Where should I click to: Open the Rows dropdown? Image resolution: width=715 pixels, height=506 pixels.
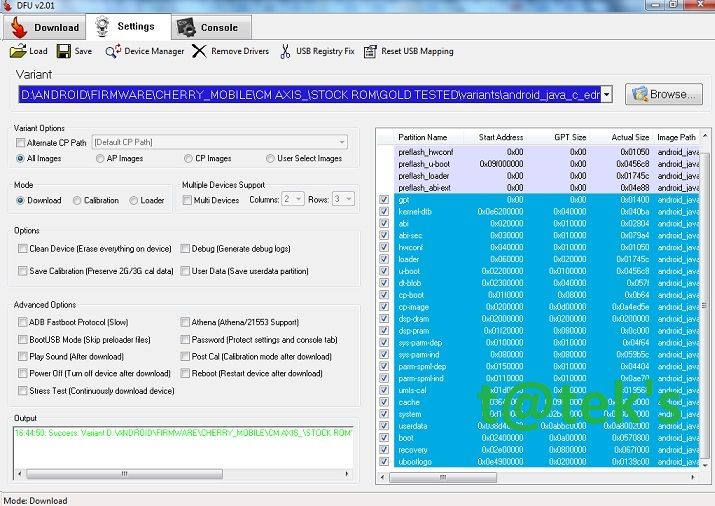pyautogui.click(x=347, y=200)
